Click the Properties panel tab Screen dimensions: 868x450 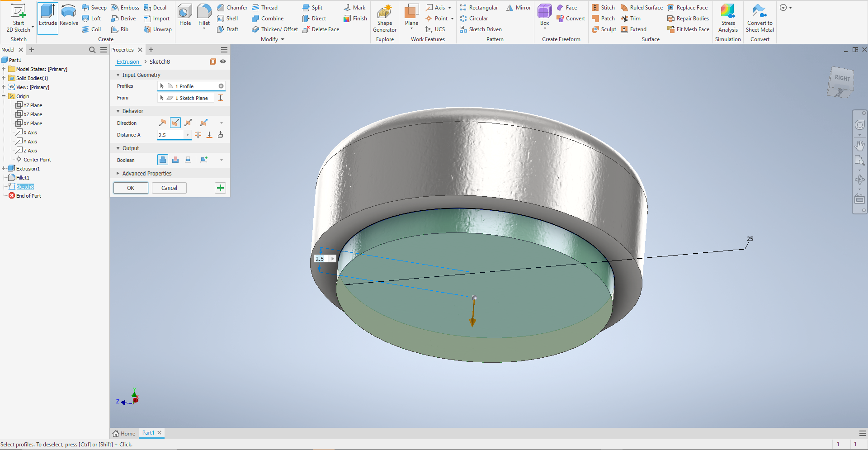click(123, 50)
